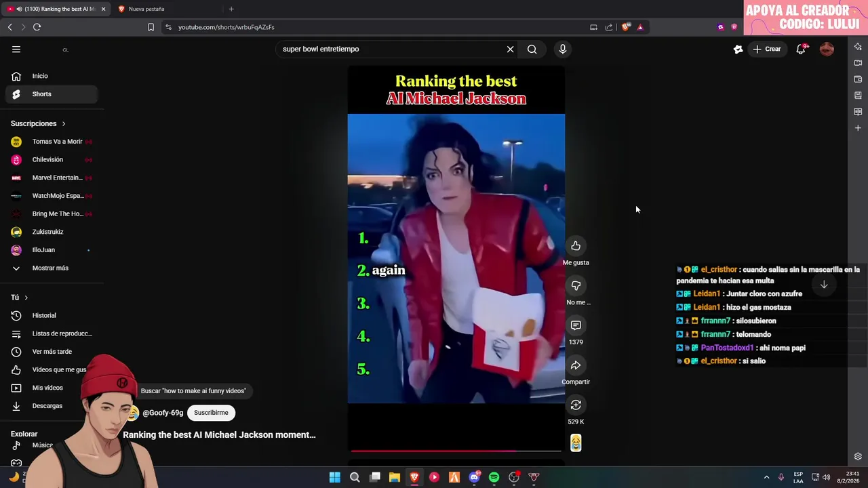Open Ver más tarde
868x488 pixels.
point(52,352)
